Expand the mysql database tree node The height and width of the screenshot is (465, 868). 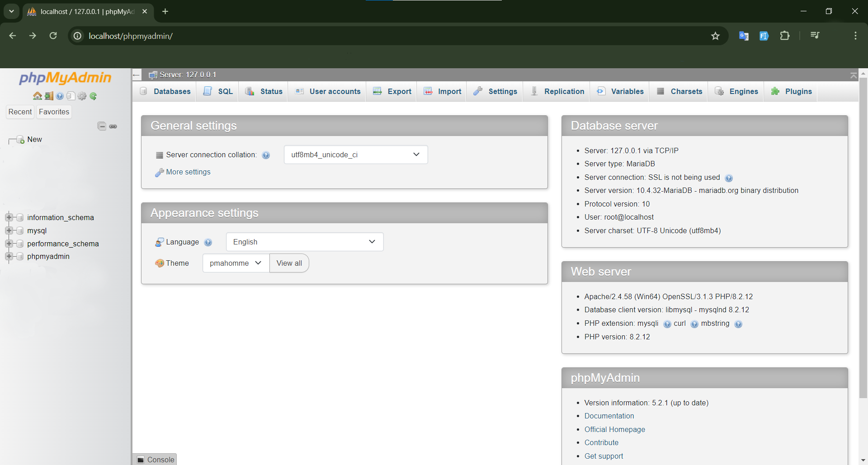click(10, 230)
